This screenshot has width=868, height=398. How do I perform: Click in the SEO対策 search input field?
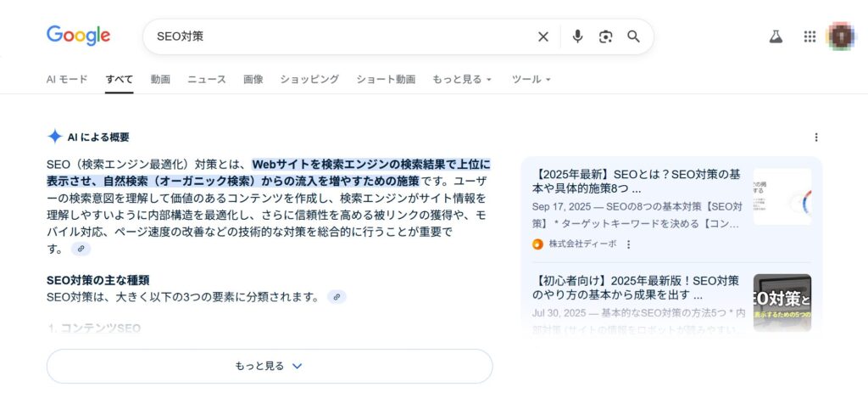click(339, 36)
